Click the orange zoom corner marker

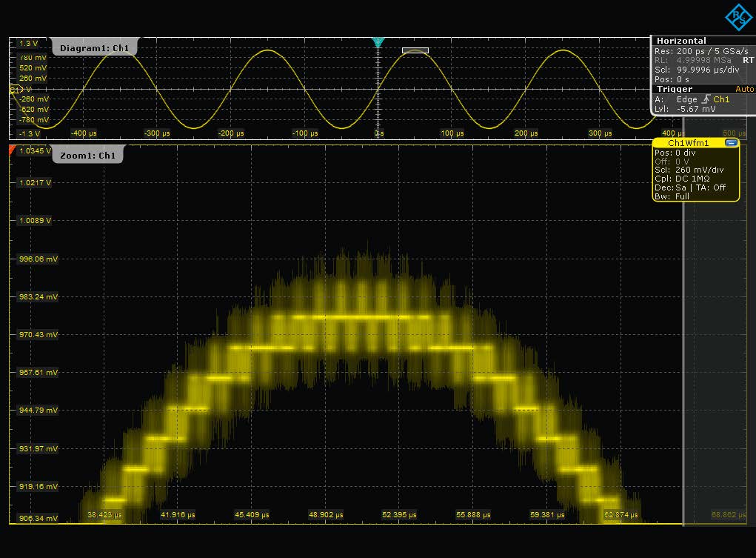pos(13,150)
